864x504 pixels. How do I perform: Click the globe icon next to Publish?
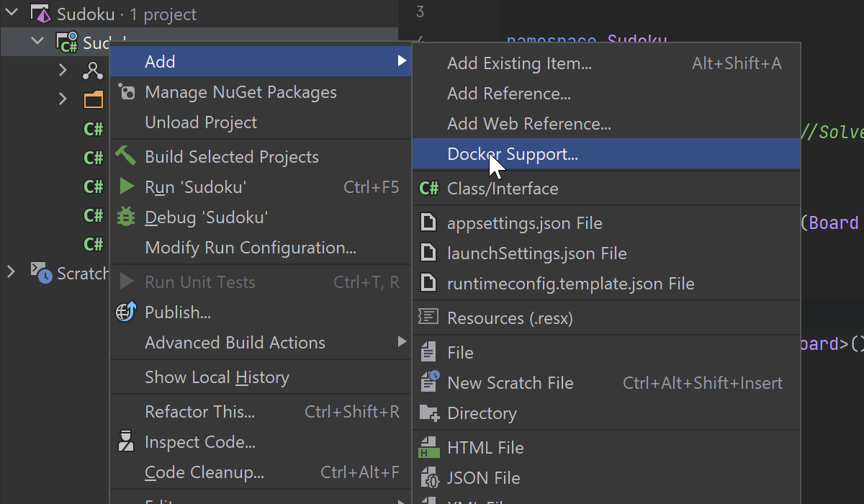pyautogui.click(x=126, y=312)
